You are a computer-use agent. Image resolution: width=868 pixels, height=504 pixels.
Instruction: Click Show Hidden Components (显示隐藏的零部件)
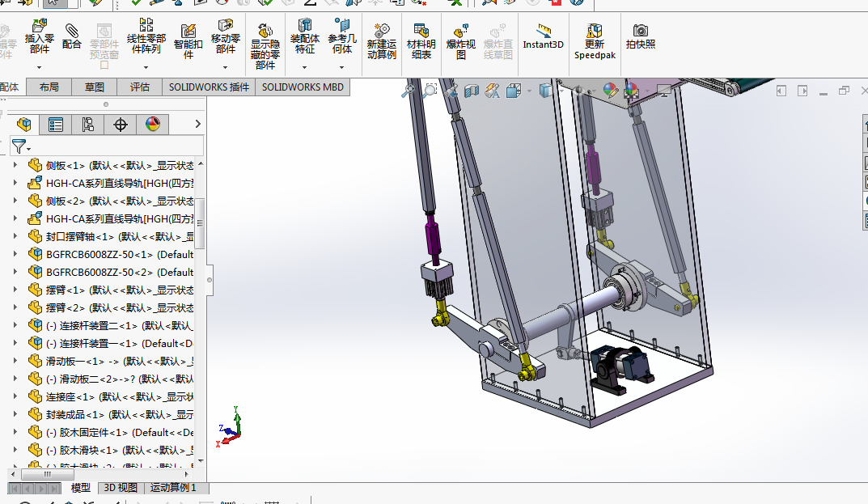click(x=265, y=47)
